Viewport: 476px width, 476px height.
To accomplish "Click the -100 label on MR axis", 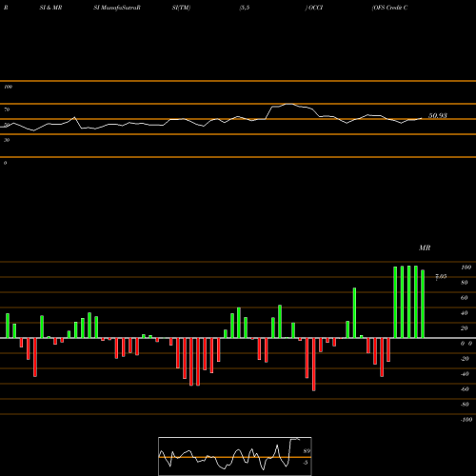I will tap(466, 420).
